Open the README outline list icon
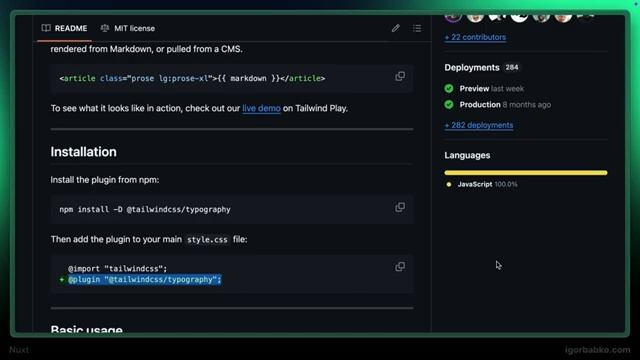 point(417,28)
